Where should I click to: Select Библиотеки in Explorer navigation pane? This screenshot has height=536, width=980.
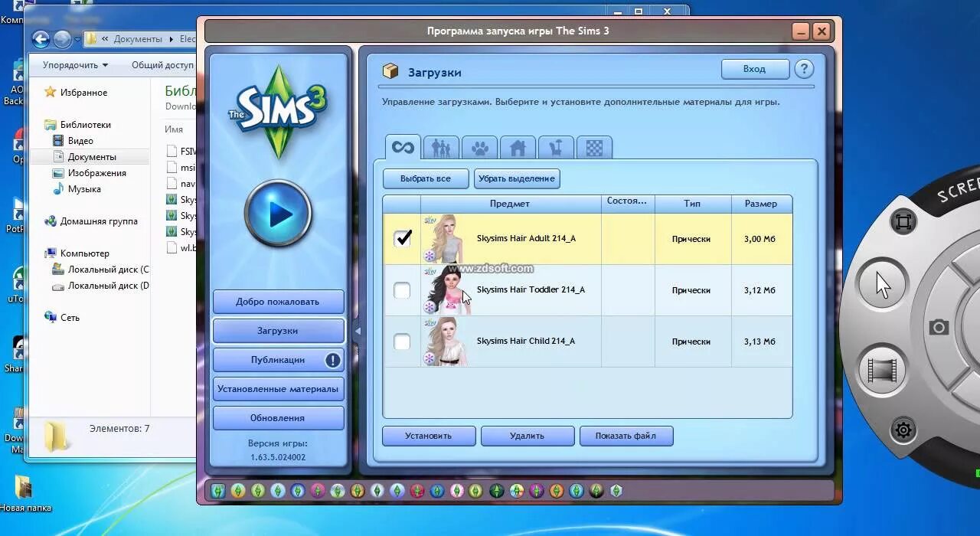(85, 125)
